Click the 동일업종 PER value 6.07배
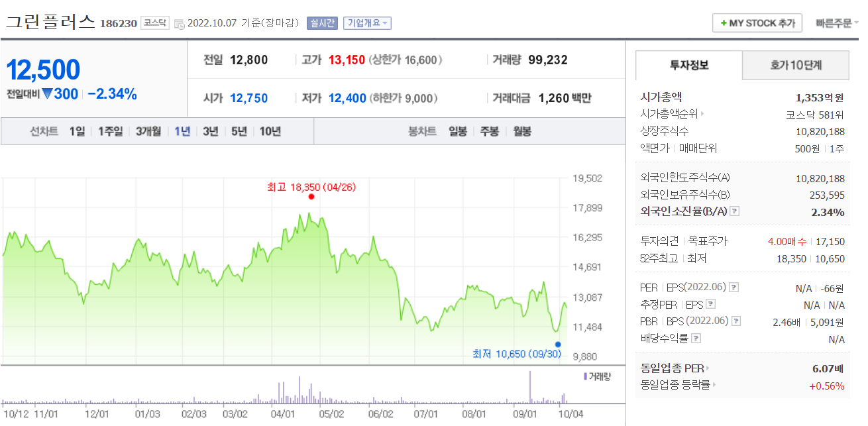868x426 pixels. pyautogui.click(x=828, y=368)
